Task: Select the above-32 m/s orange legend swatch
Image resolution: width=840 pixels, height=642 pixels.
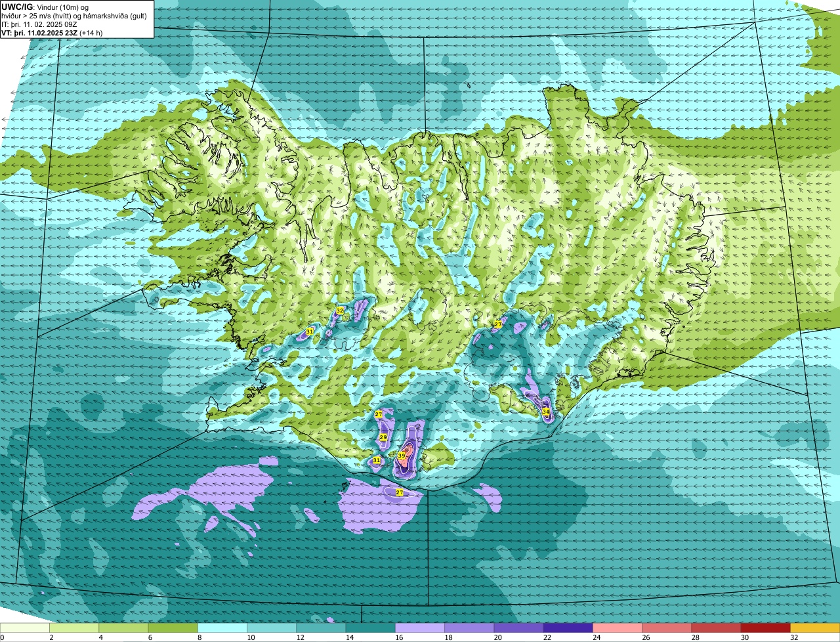Action: [815, 628]
